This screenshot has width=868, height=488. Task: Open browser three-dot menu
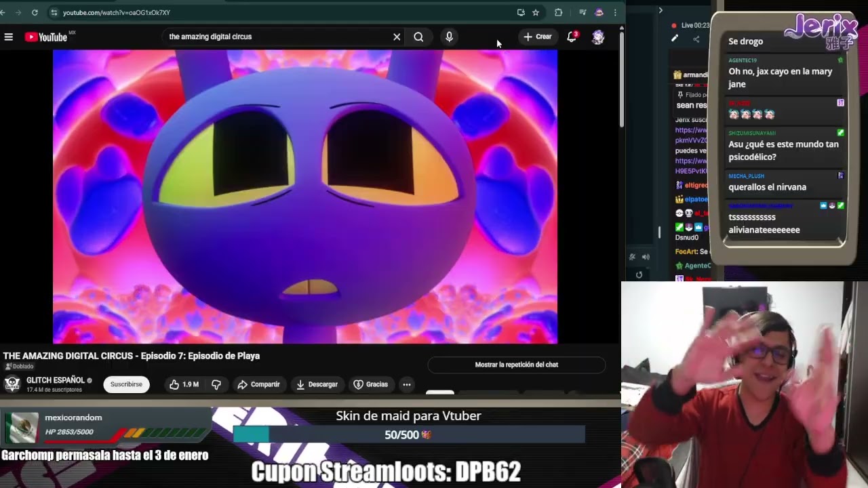tap(615, 12)
